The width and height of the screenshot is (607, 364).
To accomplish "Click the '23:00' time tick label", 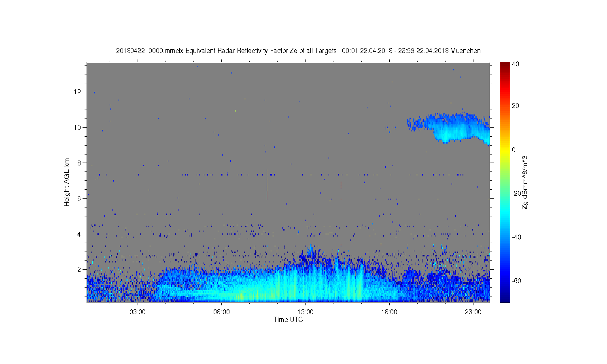I will (473, 312).
